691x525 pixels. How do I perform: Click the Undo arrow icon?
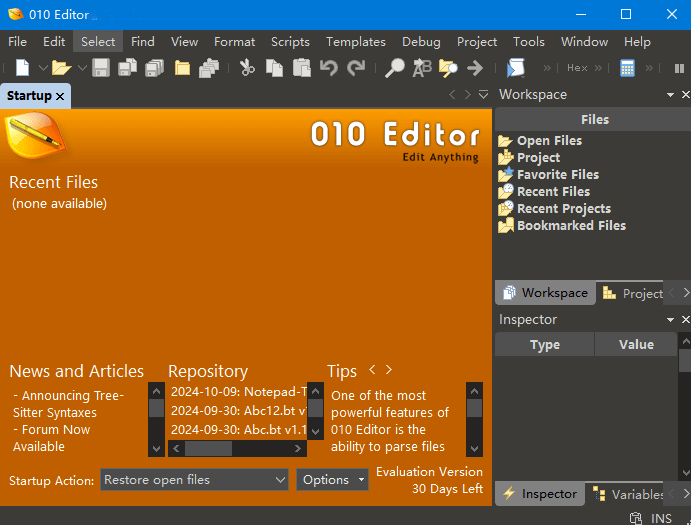click(328, 68)
